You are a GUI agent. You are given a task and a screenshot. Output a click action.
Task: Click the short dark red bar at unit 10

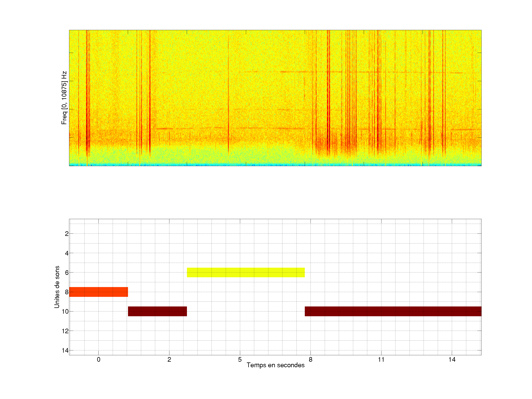[x=157, y=311]
